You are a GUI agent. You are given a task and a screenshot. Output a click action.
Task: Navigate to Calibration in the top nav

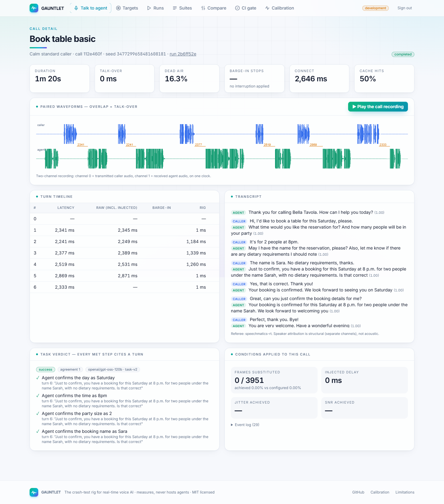coord(280,8)
